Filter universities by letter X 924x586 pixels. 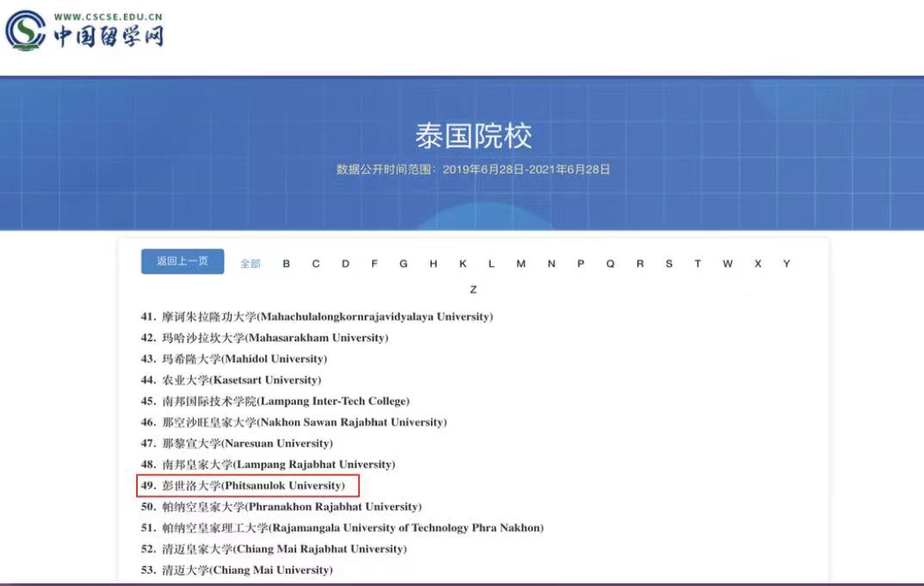click(758, 264)
